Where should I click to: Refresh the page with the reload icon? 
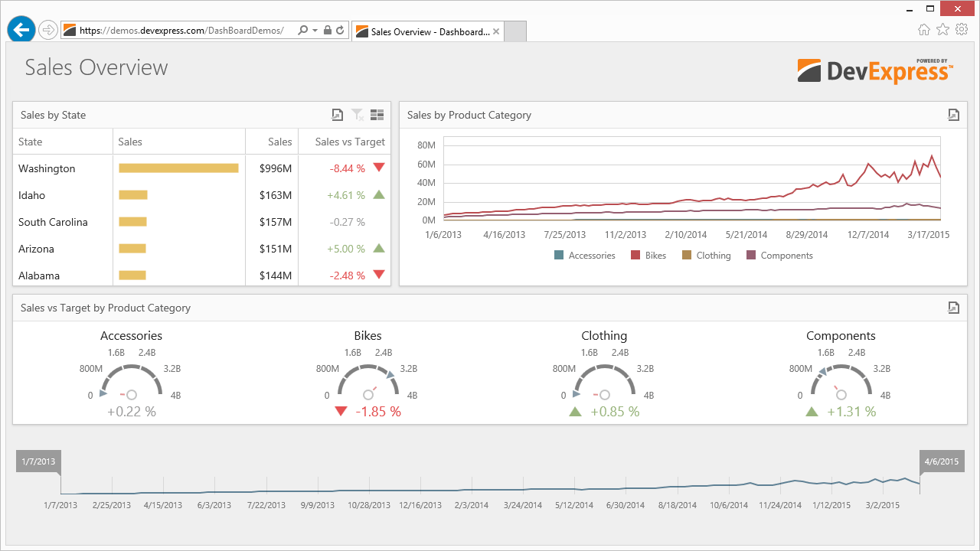(340, 31)
